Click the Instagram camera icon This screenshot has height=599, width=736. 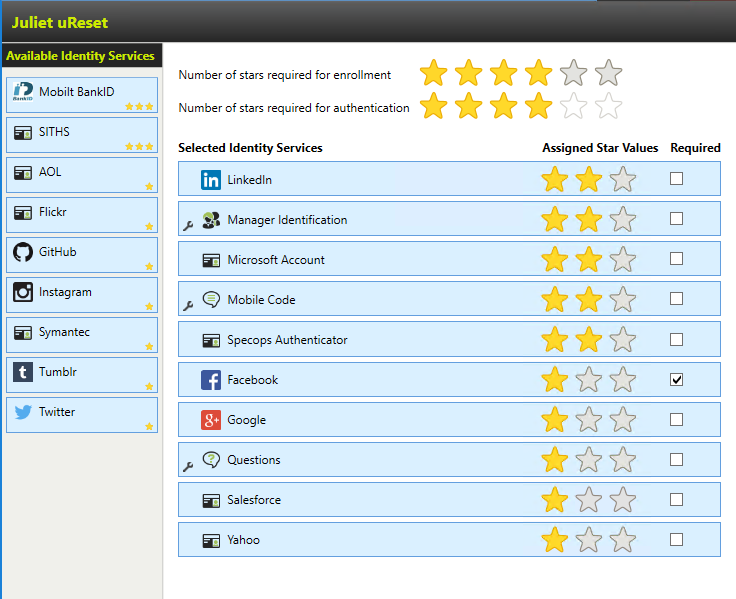(x=22, y=293)
